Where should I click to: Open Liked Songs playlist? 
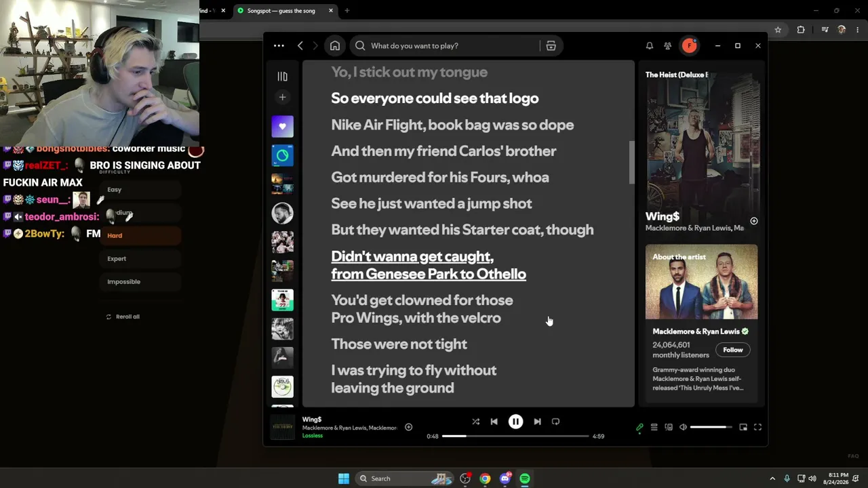(x=283, y=126)
